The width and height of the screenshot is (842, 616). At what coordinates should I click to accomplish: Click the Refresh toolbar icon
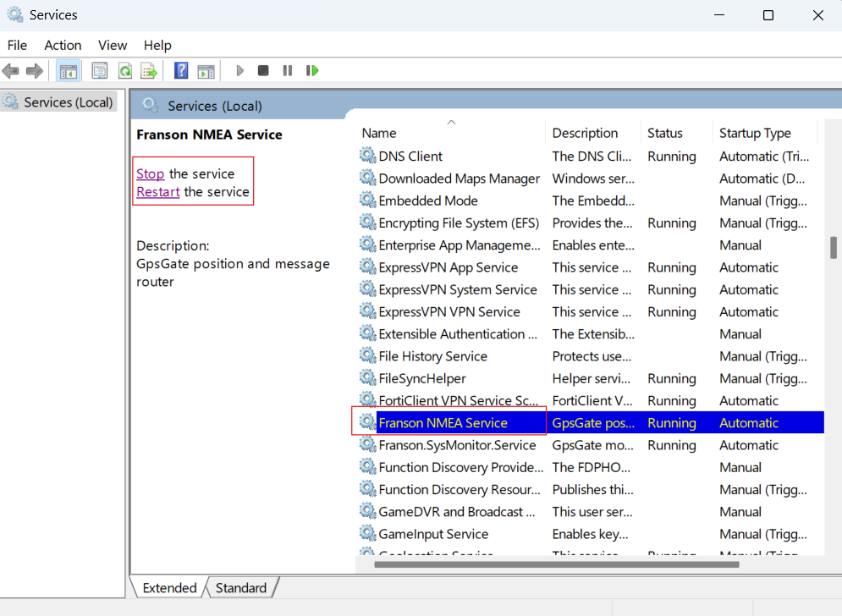pos(125,70)
